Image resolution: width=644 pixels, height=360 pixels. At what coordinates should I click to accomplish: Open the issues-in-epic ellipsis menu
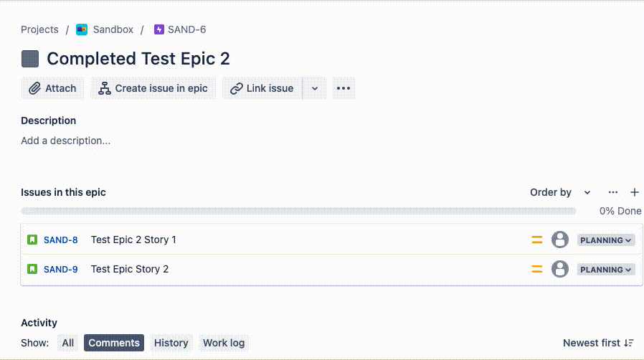(x=613, y=192)
